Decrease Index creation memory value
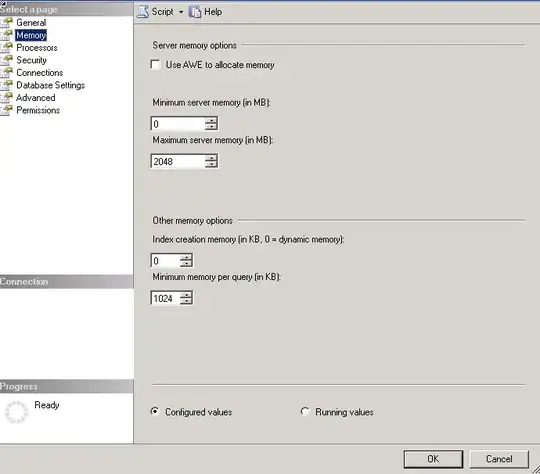The height and width of the screenshot is (474, 540). pos(186,264)
